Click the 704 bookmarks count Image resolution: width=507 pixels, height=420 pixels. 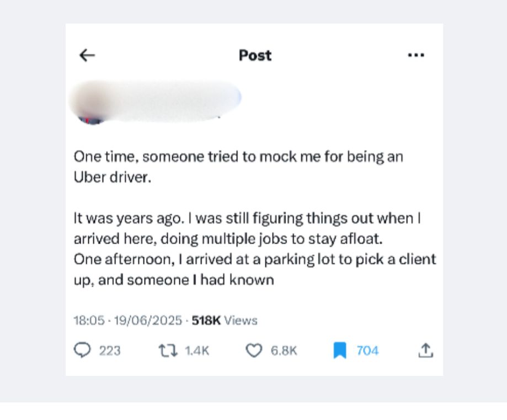tap(367, 351)
